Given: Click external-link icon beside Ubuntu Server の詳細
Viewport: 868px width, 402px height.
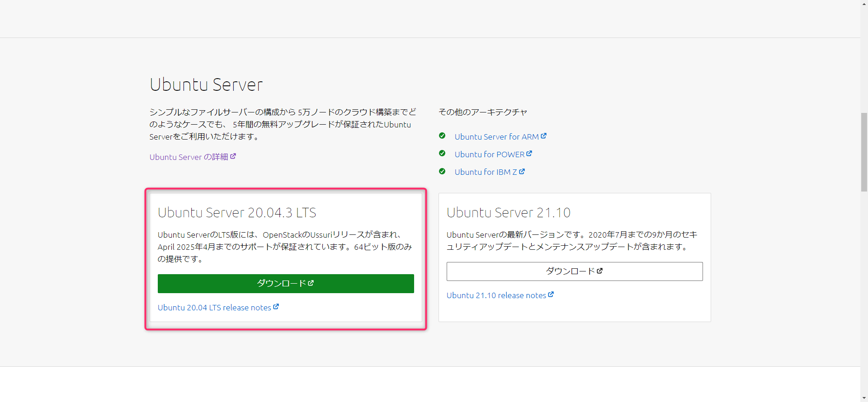Looking at the screenshot, I should [233, 156].
